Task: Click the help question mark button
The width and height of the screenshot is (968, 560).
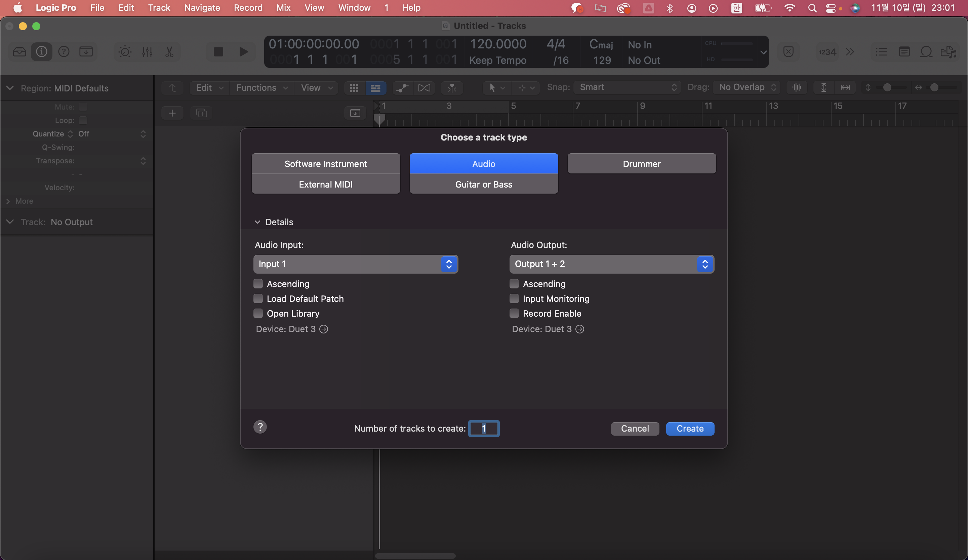Action: pyautogui.click(x=260, y=427)
